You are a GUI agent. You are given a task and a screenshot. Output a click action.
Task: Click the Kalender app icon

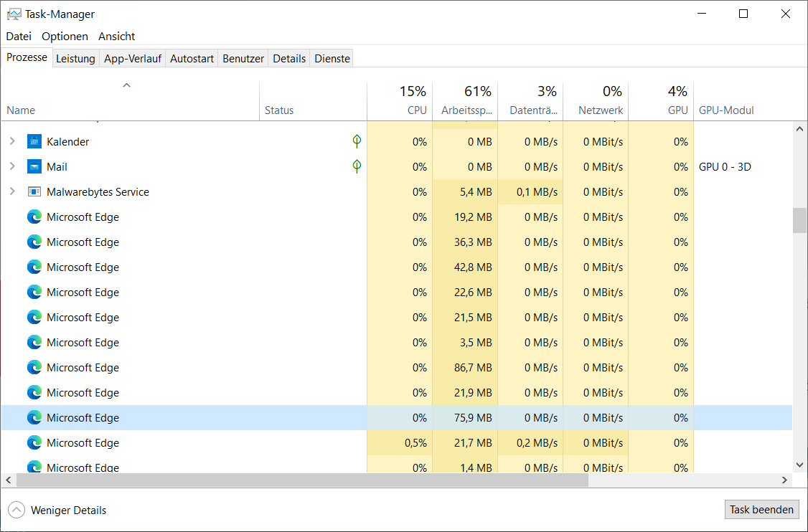34,141
